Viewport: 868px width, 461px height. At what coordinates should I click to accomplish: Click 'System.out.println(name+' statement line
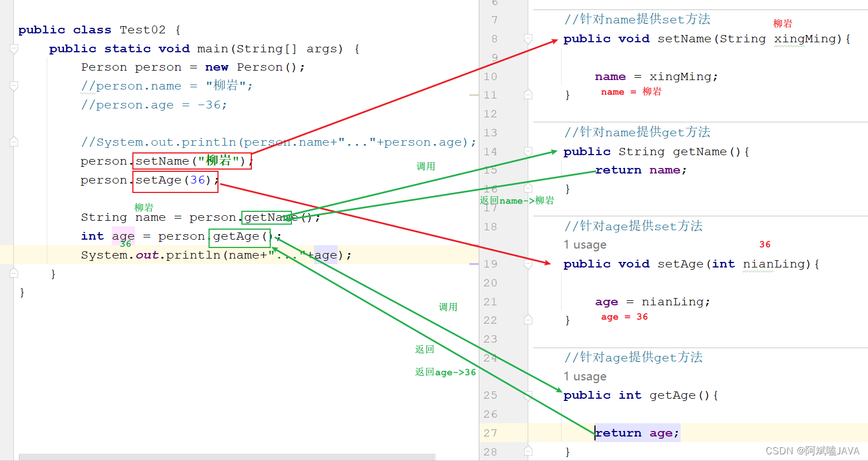coord(216,255)
